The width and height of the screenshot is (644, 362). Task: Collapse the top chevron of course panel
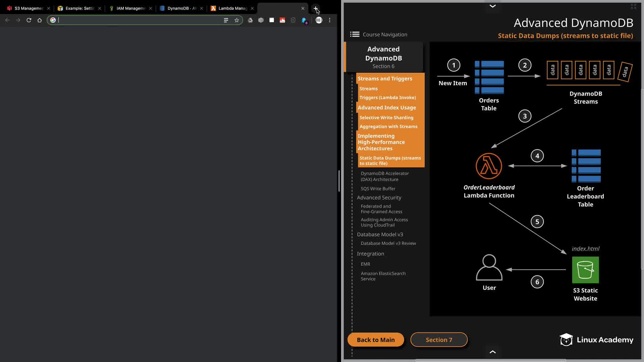tap(492, 6)
